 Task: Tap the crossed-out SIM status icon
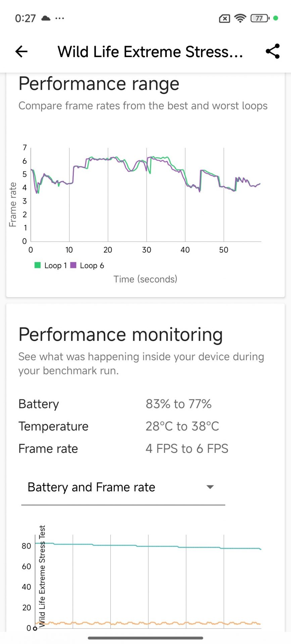[x=224, y=18]
